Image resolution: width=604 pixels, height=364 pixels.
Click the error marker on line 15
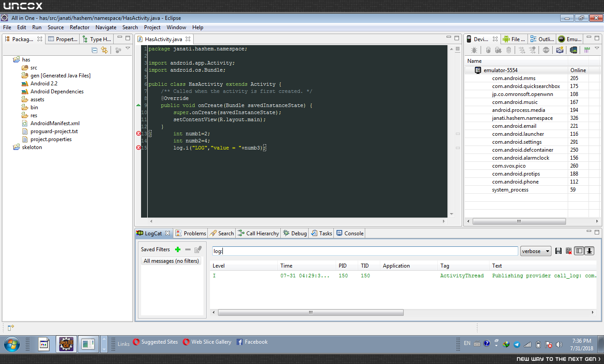click(x=138, y=148)
